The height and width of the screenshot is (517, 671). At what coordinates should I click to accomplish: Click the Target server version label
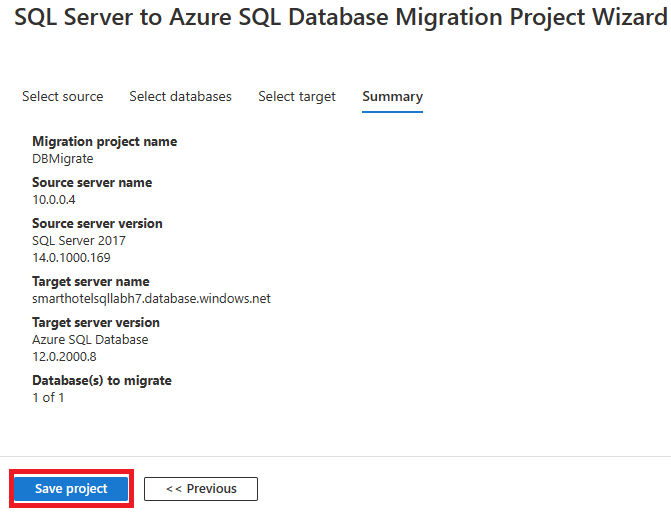(96, 323)
